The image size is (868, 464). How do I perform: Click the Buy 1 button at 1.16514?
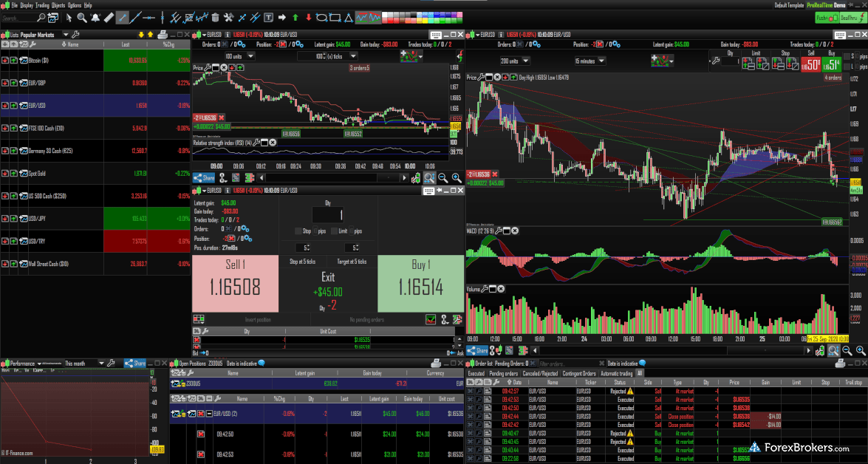pos(420,284)
